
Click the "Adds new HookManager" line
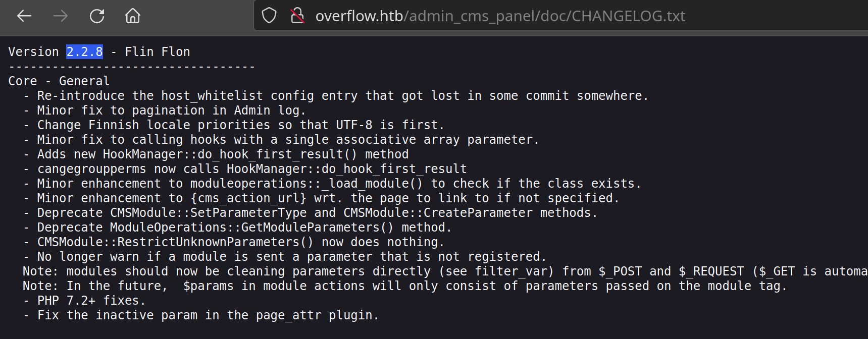point(223,154)
